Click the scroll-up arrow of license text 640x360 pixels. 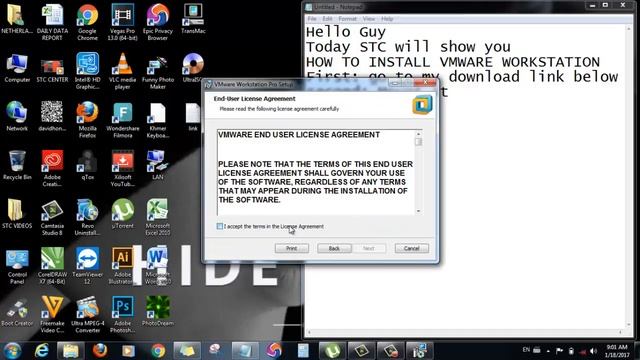pos(418,134)
